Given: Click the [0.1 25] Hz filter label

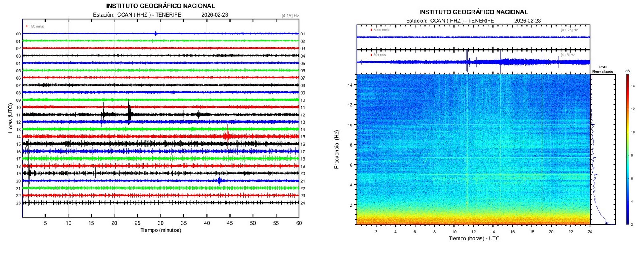Looking at the screenshot, I should click(x=569, y=30).
